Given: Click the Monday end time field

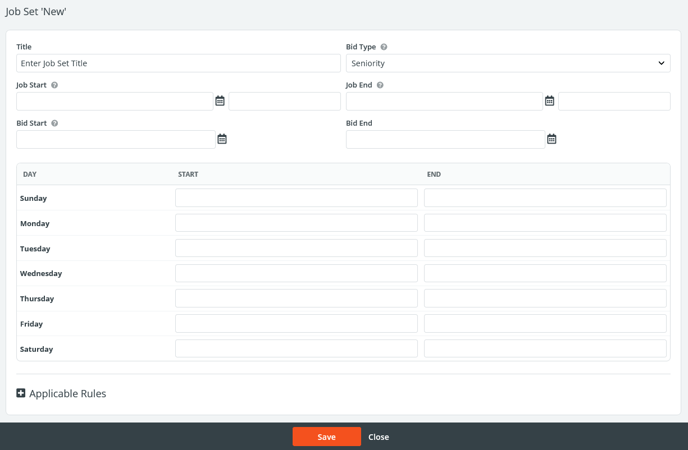Looking at the screenshot, I should pyautogui.click(x=545, y=223).
